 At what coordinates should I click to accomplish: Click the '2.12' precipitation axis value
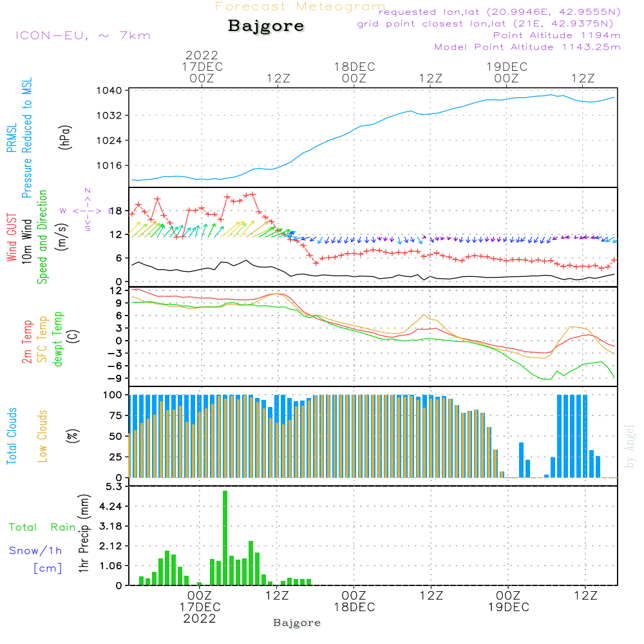tap(111, 546)
